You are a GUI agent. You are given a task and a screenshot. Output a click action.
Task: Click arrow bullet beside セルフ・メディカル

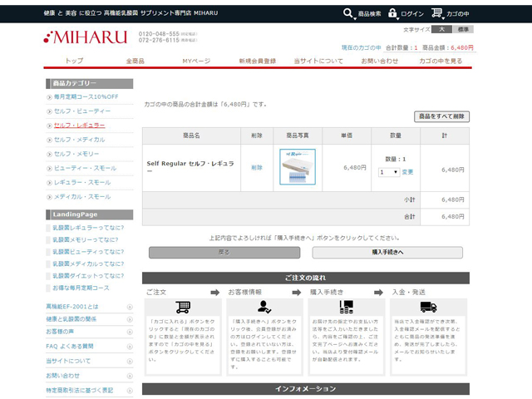(49, 140)
